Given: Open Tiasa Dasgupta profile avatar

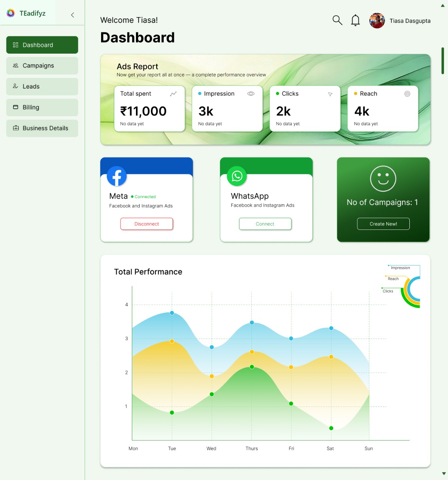Looking at the screenshot, I should point(377,21).
